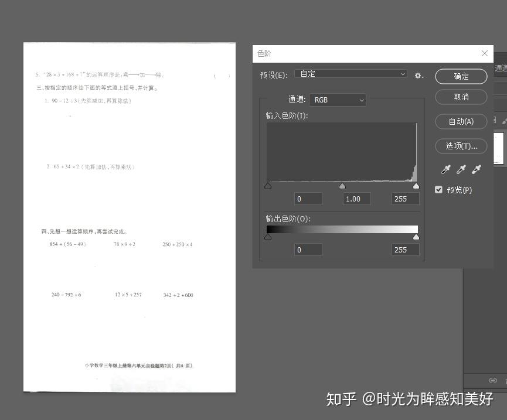This screenshot has width=507, height=420.
Task: Click inside the RGB histogram display
Action: pos(342,152)
